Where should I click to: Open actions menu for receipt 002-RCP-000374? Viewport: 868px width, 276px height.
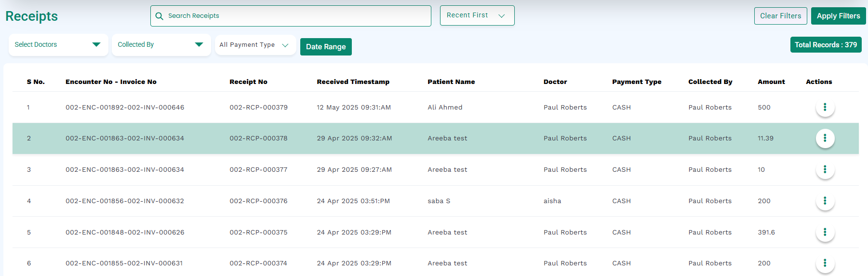825,263
